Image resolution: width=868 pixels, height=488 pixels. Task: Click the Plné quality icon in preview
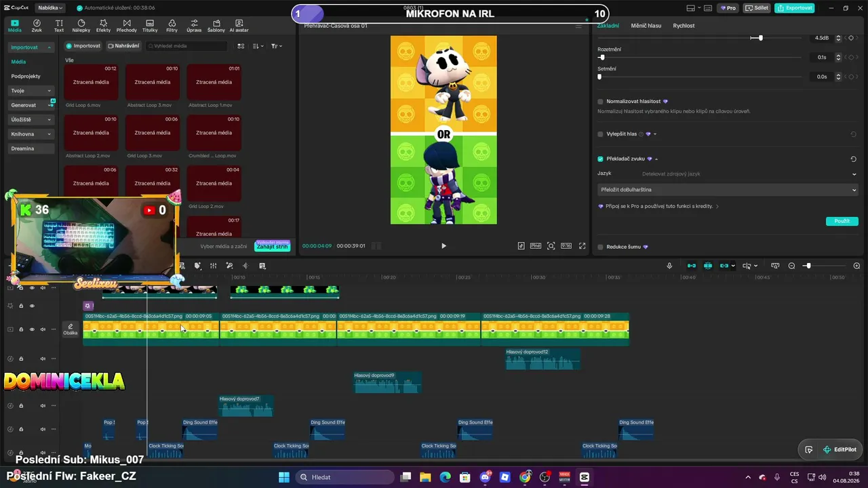[x=536, y=246]
